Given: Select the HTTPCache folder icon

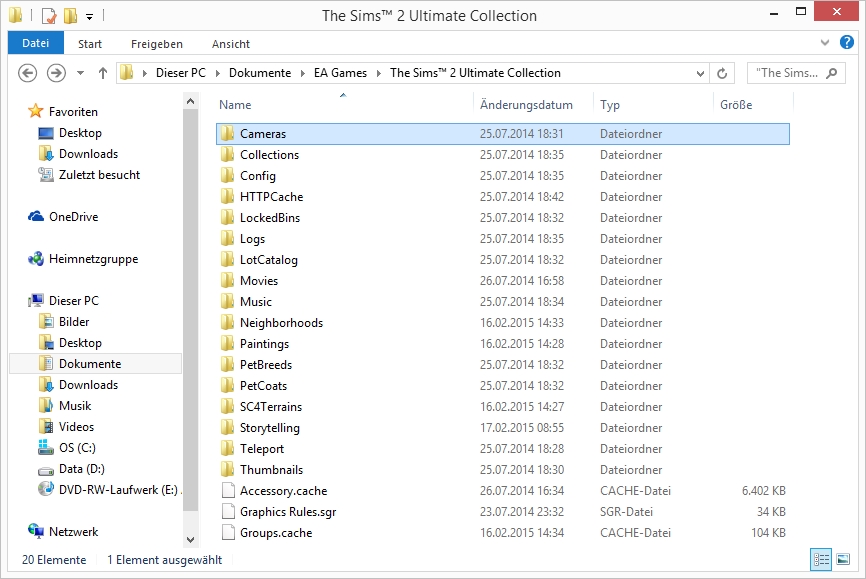Looking at the screenshot, I should coord(227,196).
